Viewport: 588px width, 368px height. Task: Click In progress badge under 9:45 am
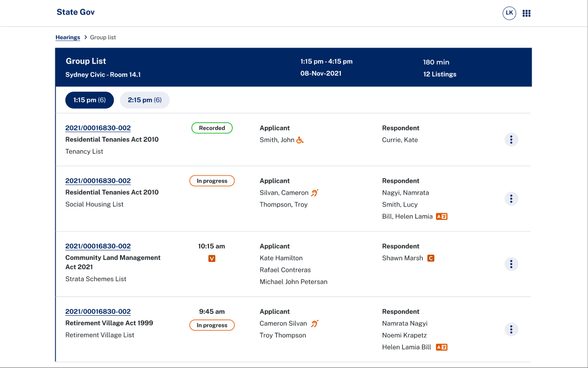coord(212,325)
